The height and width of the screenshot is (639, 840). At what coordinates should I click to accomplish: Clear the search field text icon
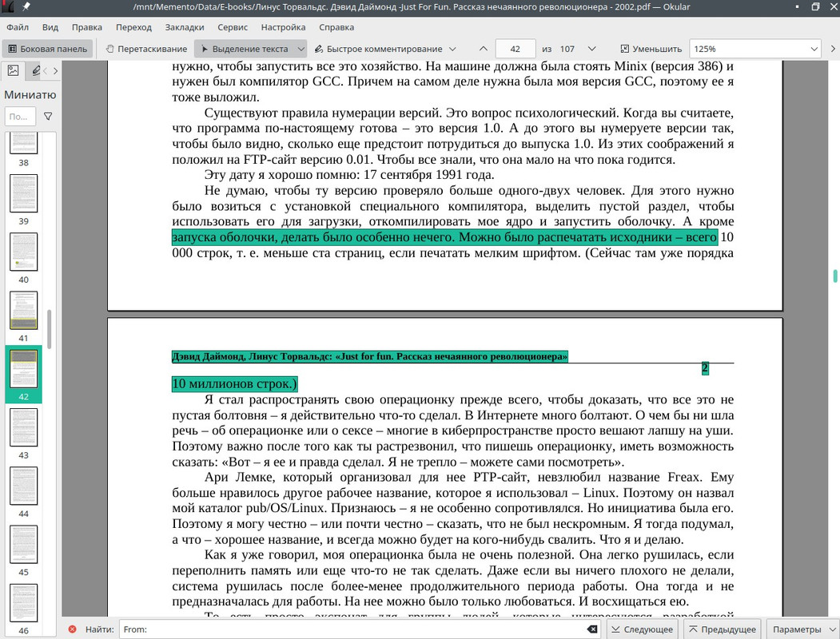tap(592, 629)
